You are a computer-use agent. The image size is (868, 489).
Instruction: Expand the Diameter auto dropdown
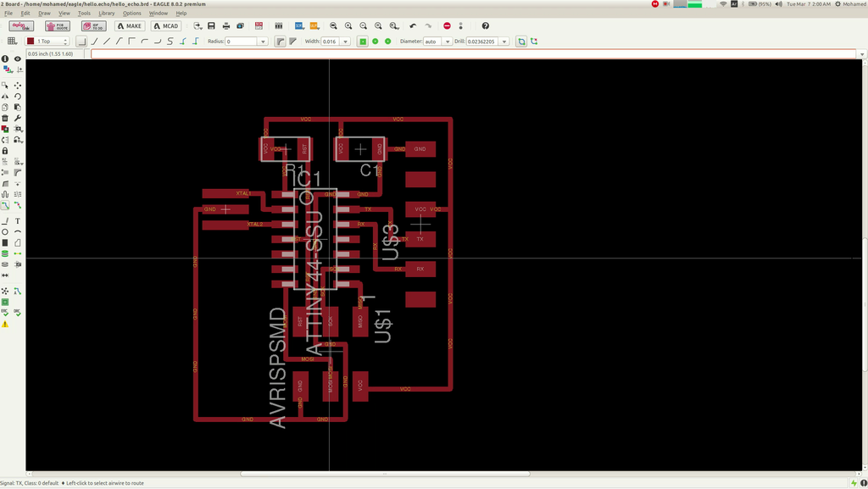click(x=448, y=42)
